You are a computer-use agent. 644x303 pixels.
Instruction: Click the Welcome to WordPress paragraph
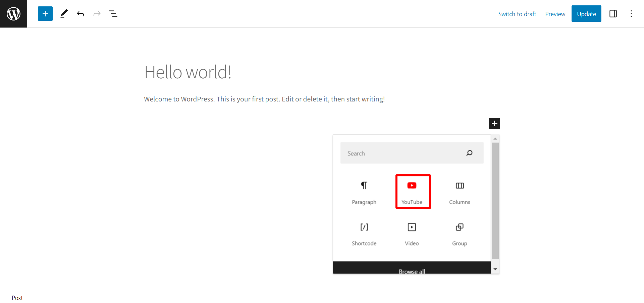[x=264, y=99]
